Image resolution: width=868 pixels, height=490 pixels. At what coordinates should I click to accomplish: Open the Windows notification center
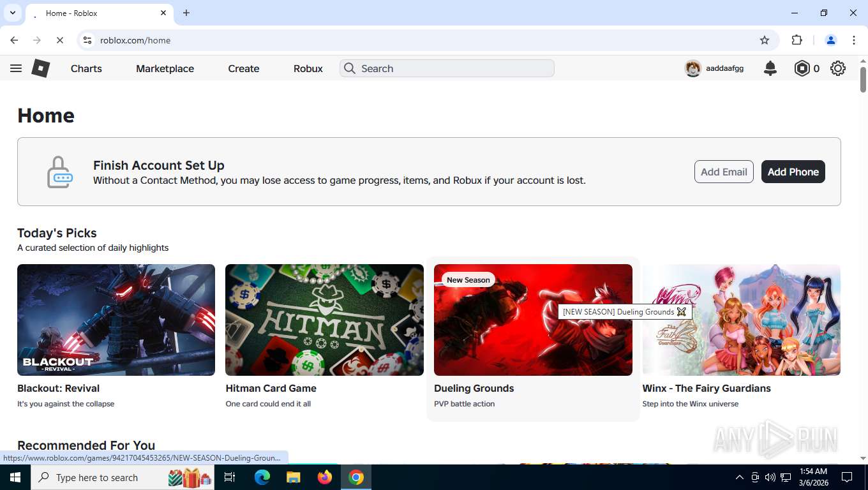pyautogui.click(x=847, y=477)
